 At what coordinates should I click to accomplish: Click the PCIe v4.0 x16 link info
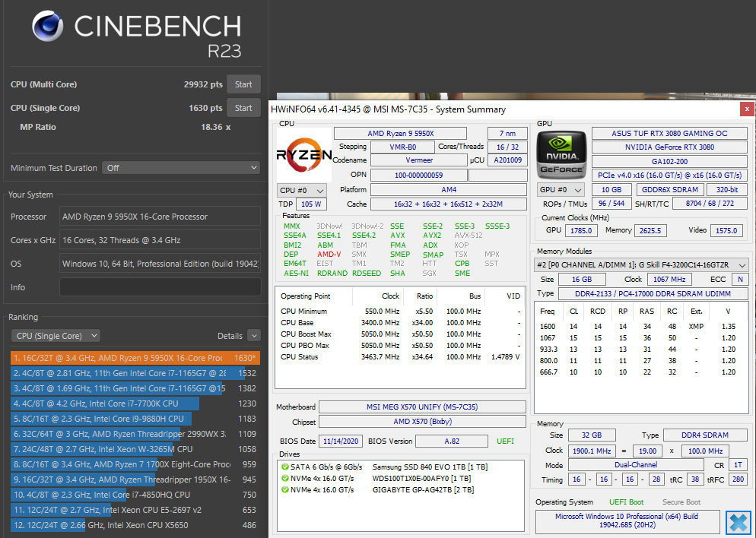[669, 176]
